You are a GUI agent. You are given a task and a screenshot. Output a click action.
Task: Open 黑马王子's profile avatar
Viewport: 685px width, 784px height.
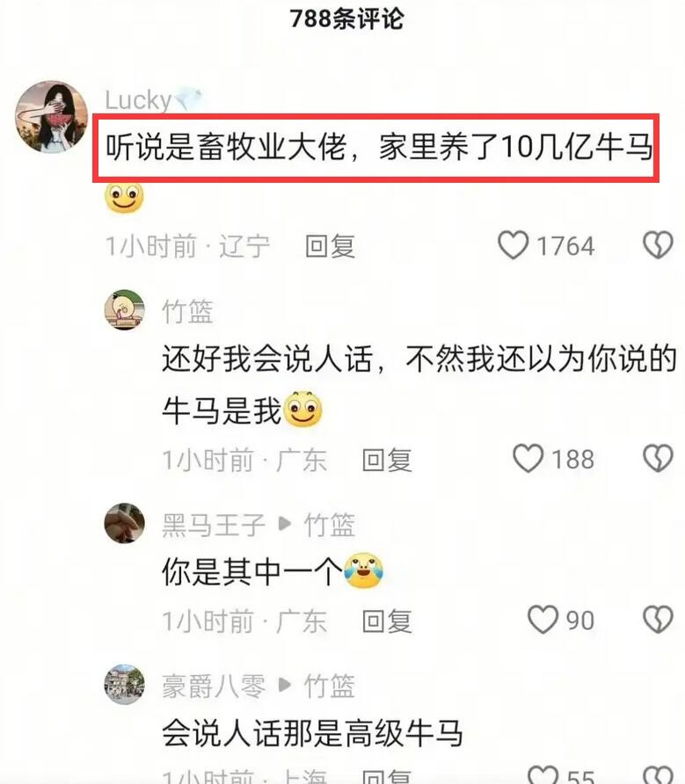pyautogui.click(x=124, y=523)
